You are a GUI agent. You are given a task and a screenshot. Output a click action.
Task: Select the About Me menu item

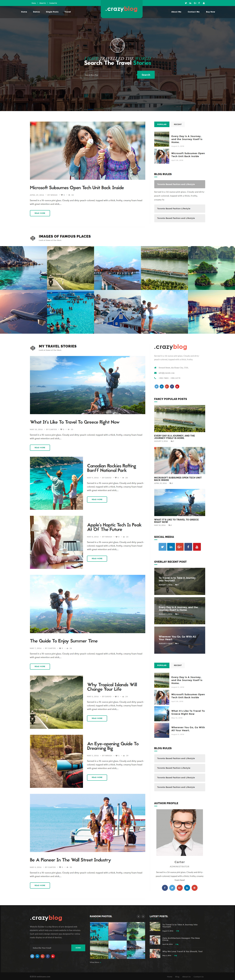tap(176, 12)
